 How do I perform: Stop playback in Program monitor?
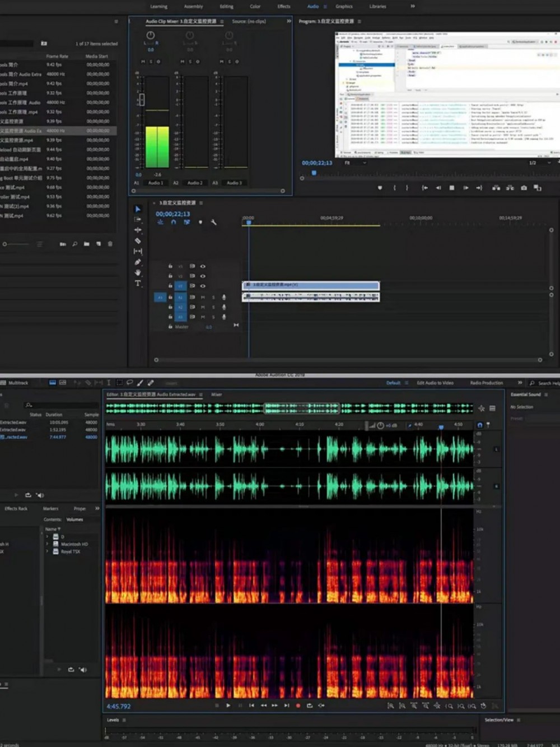tap(452, 188)
